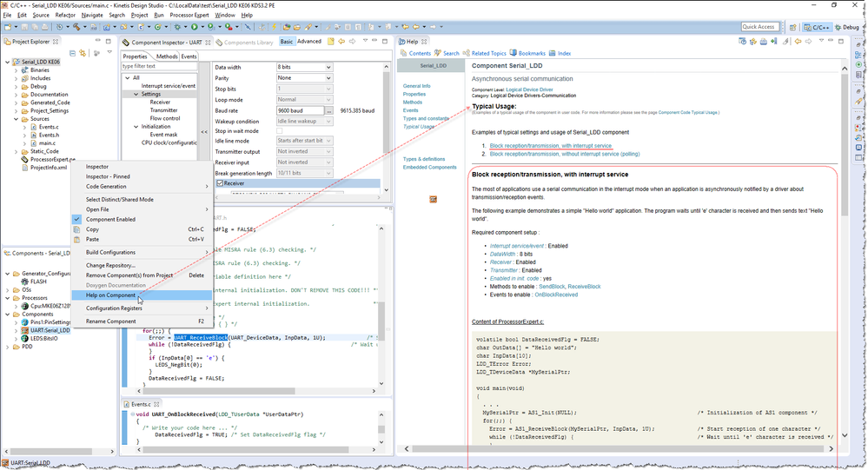The height and width of the screenshot is (470, 868).
Task: Select UART:Serial_LDD in Components view
Action: [x=50, y=330]
